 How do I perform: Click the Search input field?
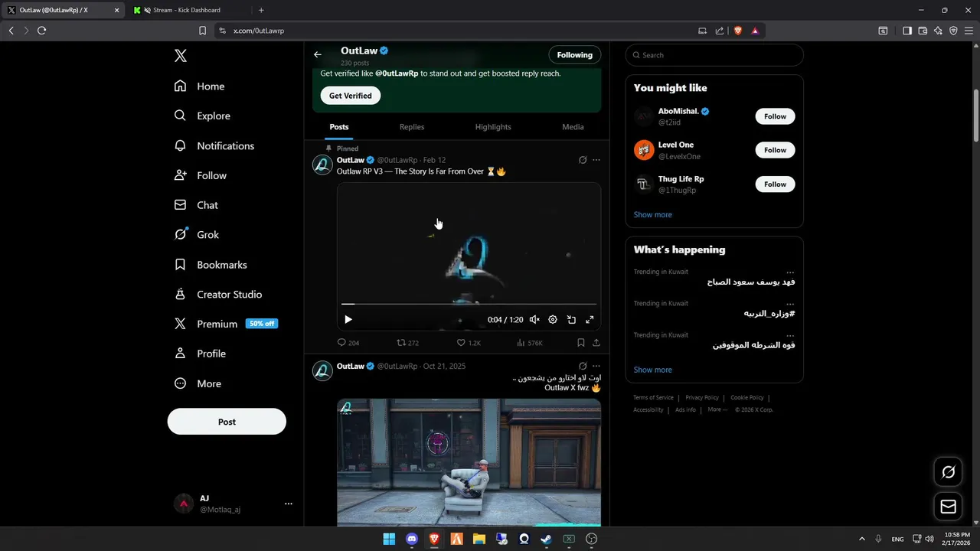tap(714, 55)
